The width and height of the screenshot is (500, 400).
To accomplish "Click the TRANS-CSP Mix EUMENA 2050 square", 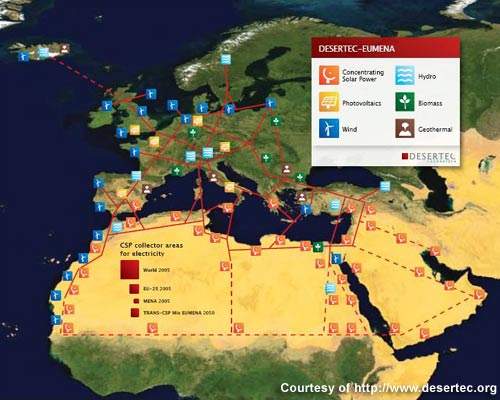I will [x=135, y=313].
